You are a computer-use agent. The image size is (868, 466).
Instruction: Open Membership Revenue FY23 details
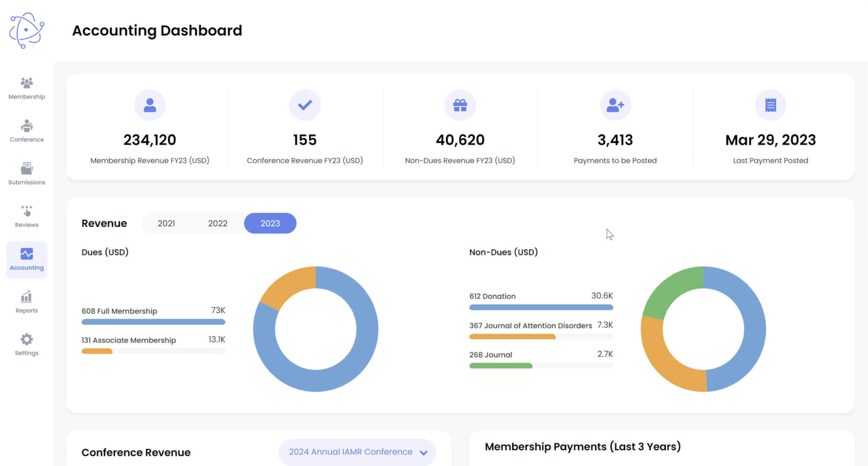pos(150,140)
